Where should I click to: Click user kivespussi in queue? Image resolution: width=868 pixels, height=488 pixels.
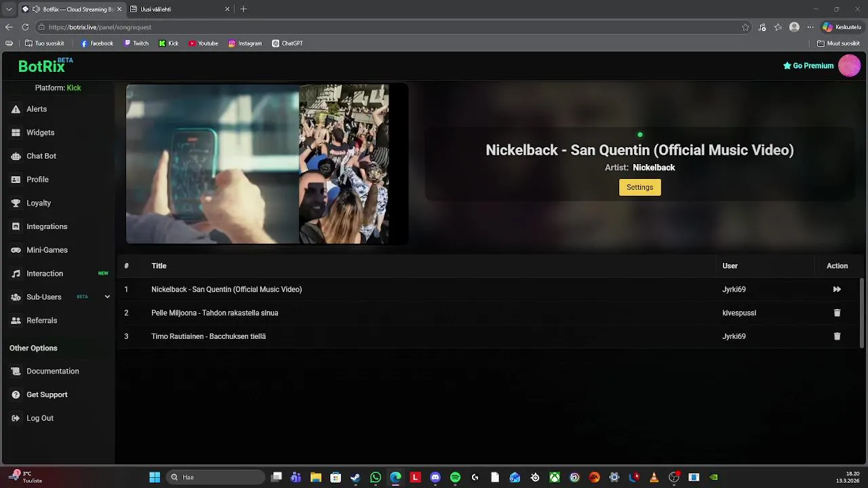point(739,313)
